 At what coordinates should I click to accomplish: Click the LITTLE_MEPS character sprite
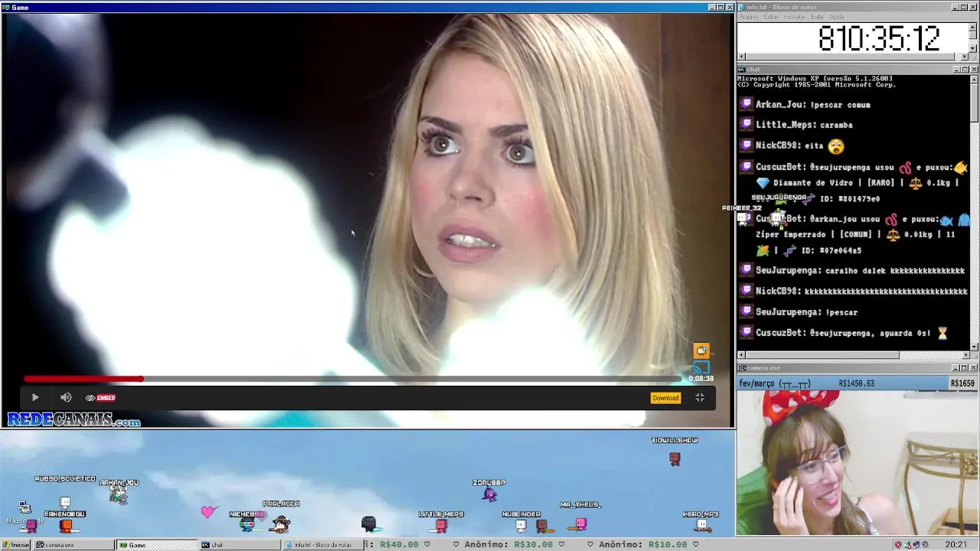(x=441, y=525)
